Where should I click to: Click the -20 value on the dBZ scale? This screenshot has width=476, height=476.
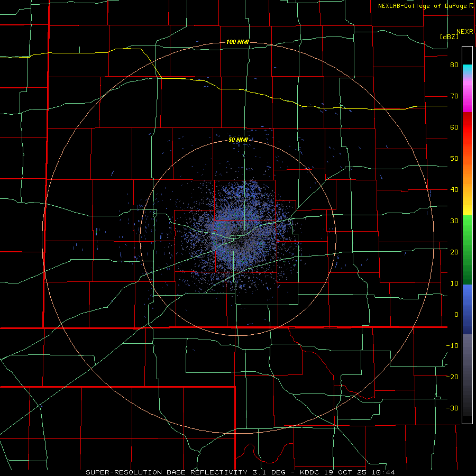tap(452, 377)
